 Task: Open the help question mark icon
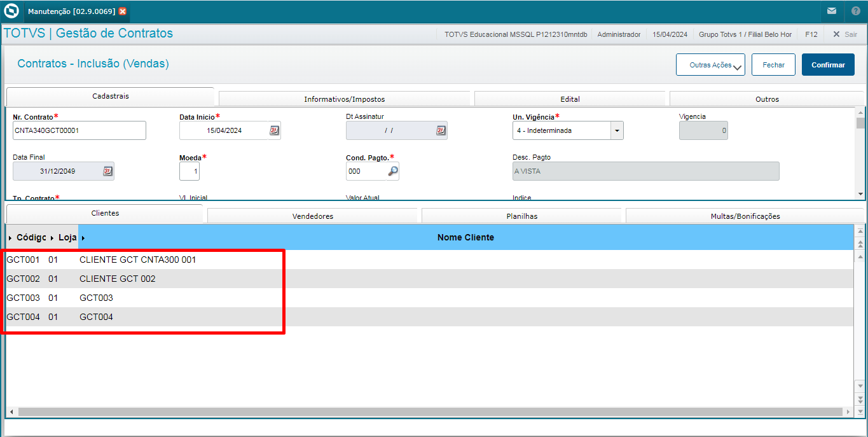pyautogui.click(x=855, y=11)
